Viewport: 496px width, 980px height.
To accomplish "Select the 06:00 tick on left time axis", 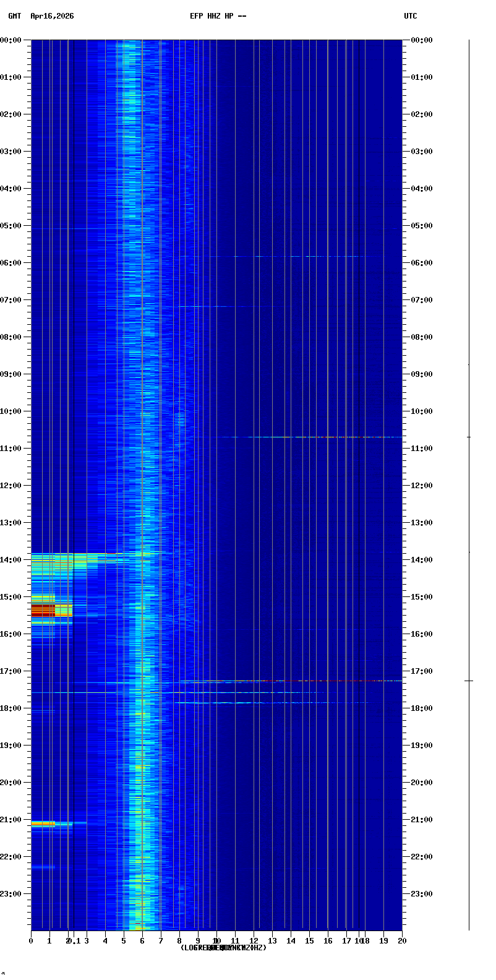I will (12, 263).
